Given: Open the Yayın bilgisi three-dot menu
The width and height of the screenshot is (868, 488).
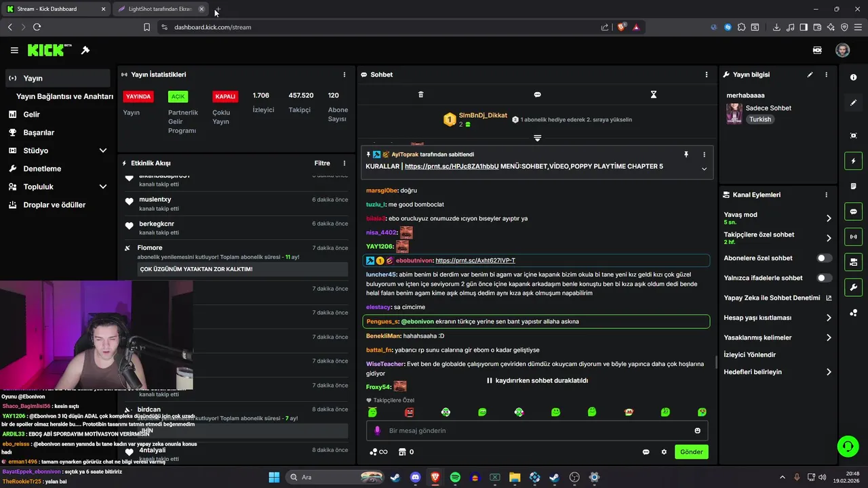Looking at the screenshot, I should 826,75.
